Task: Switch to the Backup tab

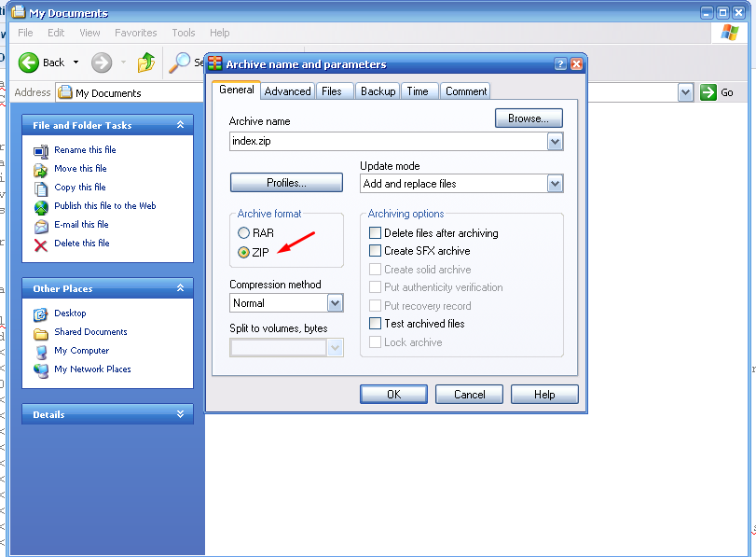Action: coord(378,91)
